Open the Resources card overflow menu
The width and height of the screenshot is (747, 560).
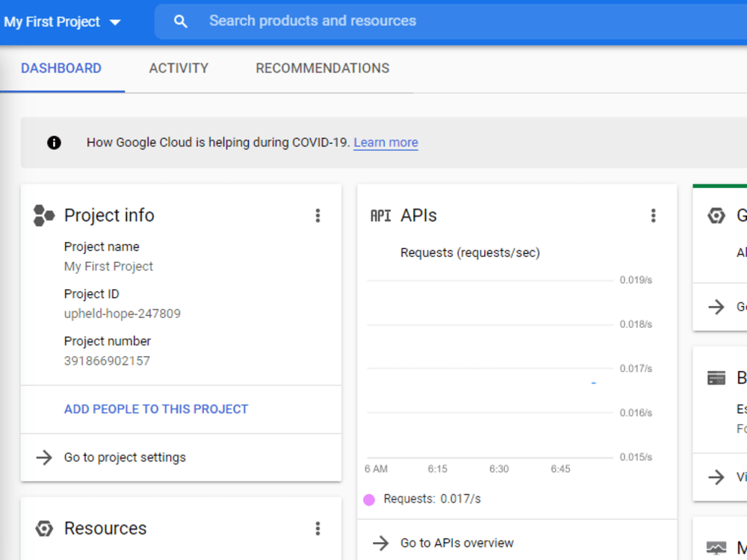317,528
